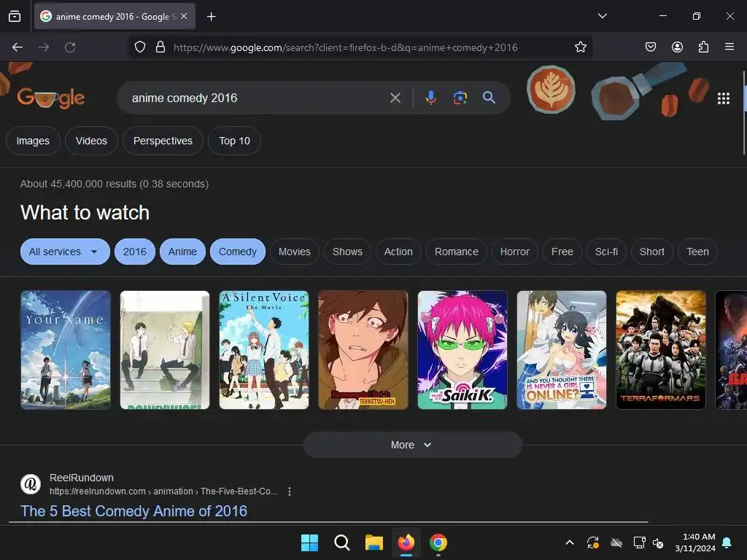Open the Google apps grid
747x560 pixels.
coord(723,98)
